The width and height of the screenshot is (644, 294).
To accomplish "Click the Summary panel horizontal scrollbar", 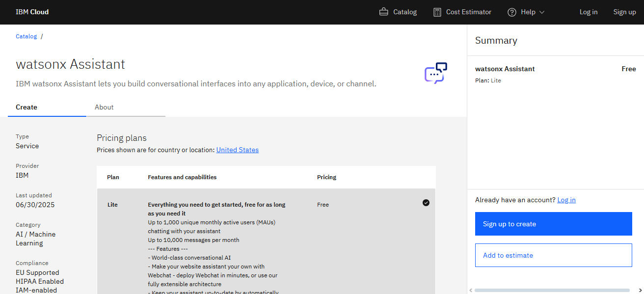I will click(552, 290).
